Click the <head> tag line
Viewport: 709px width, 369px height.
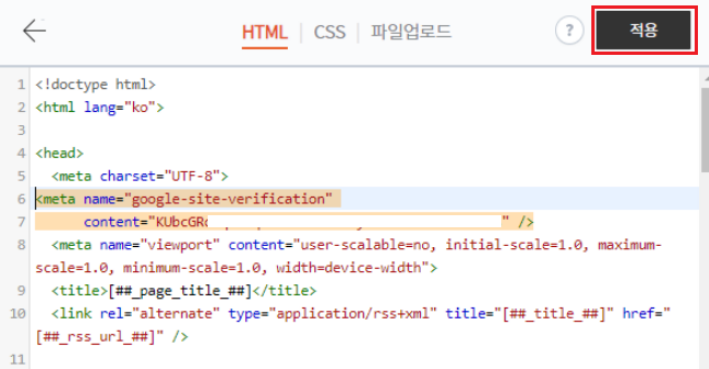[60, 153]
